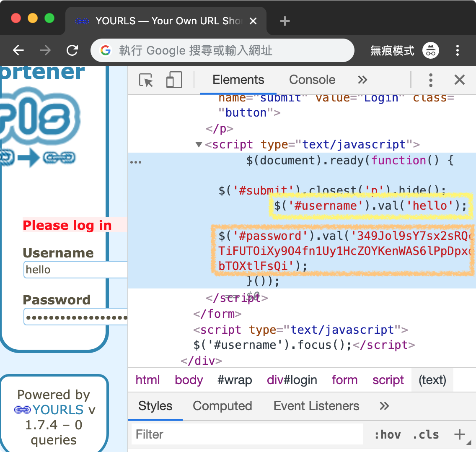Switch to the Console panel
This screenshot has height=452, width=476.
click(312, 80)
